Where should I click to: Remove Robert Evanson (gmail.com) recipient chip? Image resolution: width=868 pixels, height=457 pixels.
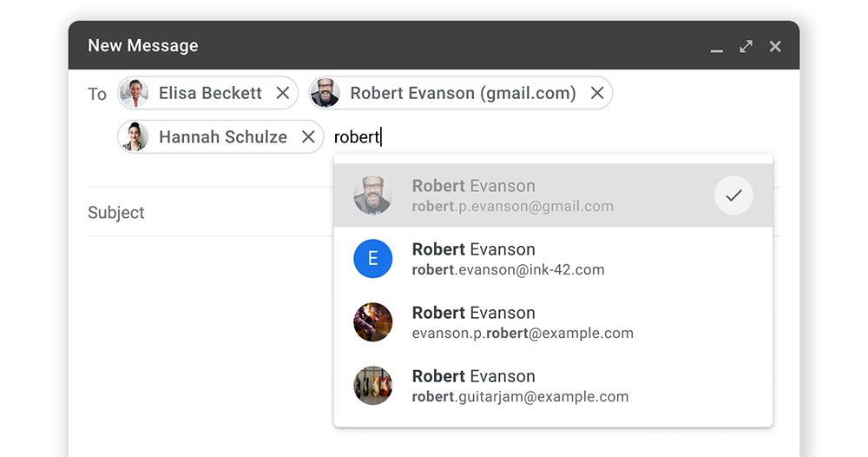[597, 93]
